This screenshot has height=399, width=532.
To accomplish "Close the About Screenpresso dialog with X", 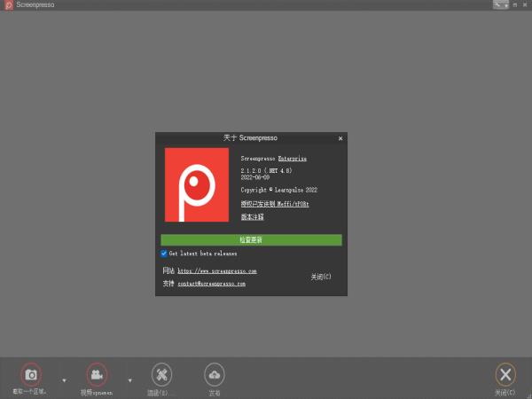I will (340, 138).
